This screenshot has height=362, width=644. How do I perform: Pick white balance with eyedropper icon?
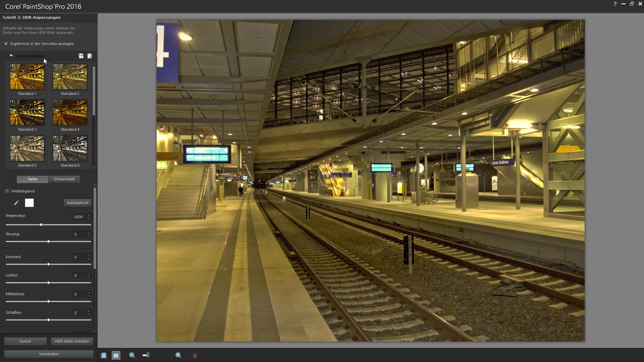coord(16,203)
